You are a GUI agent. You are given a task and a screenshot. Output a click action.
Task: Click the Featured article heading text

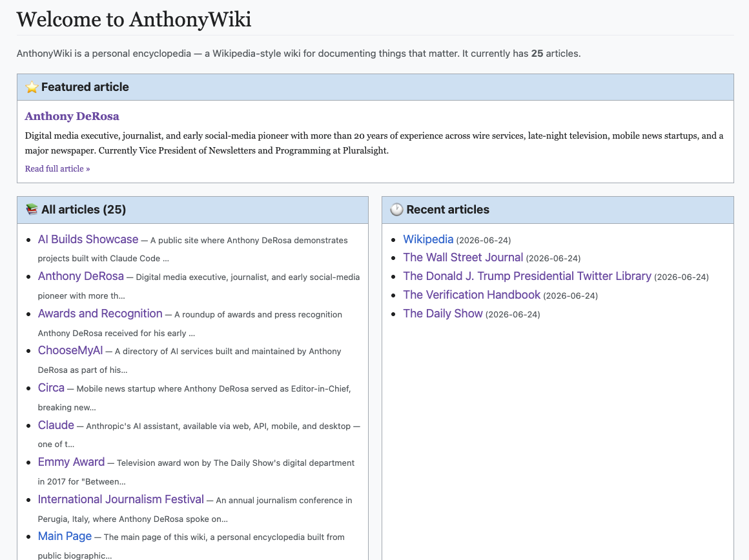coord(85,87)
